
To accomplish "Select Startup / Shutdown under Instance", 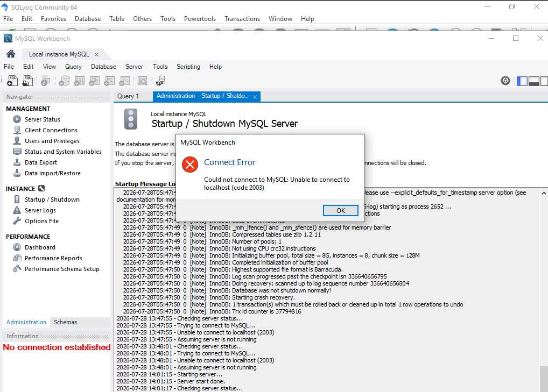I will pos(52,199).
